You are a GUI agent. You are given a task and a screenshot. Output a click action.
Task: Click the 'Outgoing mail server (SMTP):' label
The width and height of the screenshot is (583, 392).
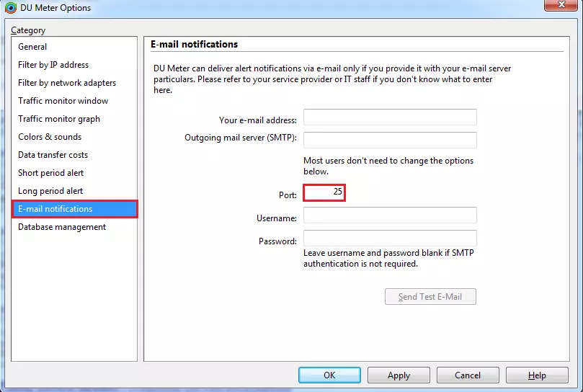click(x=241, y=138)
